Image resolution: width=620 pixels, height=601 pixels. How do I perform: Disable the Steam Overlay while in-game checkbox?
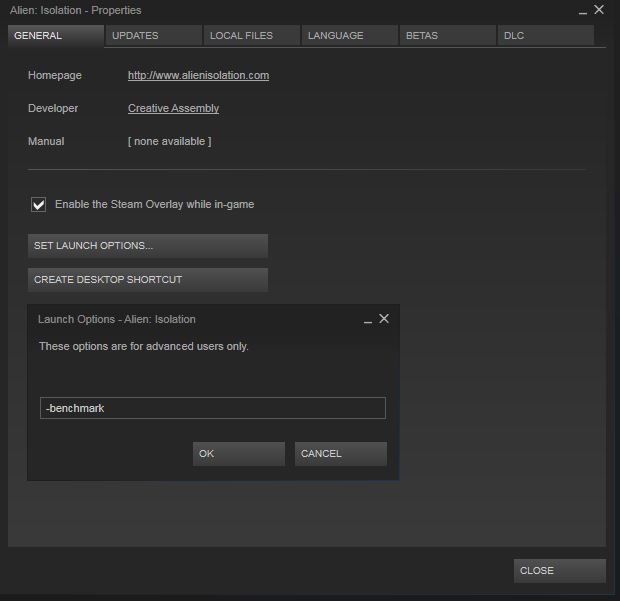click(x=39, y=205)
